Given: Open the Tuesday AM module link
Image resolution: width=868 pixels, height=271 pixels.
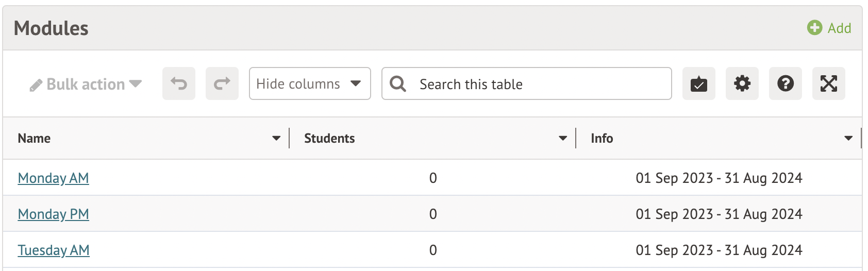Looking at the screenshot, I should (54, 250).
